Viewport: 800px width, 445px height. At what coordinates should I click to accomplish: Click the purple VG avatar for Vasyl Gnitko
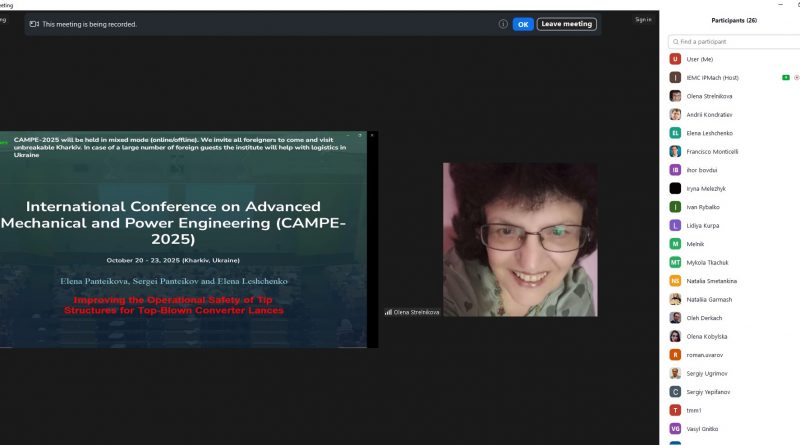click(675, 428)
